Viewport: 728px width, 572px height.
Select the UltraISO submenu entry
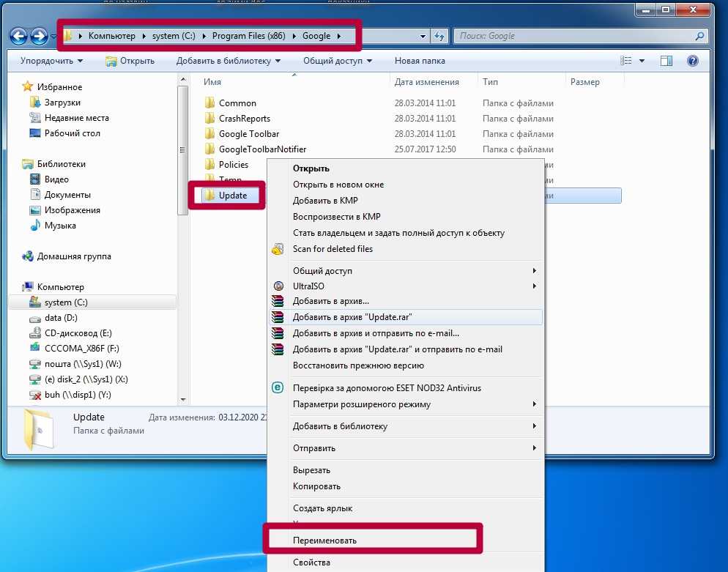tap(308, 286)
